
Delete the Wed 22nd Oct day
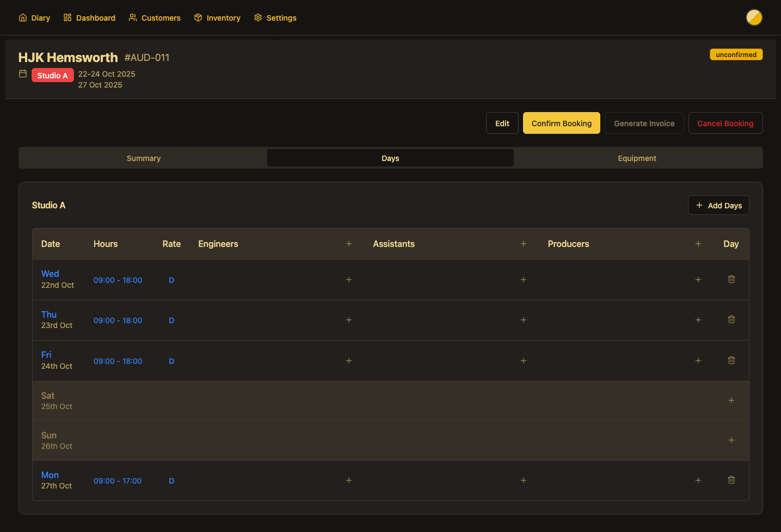click(x=731, y=280)
